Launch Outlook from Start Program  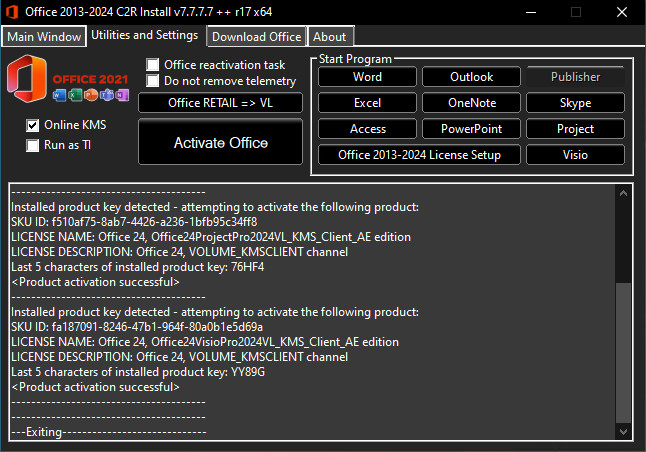point(471,77)
